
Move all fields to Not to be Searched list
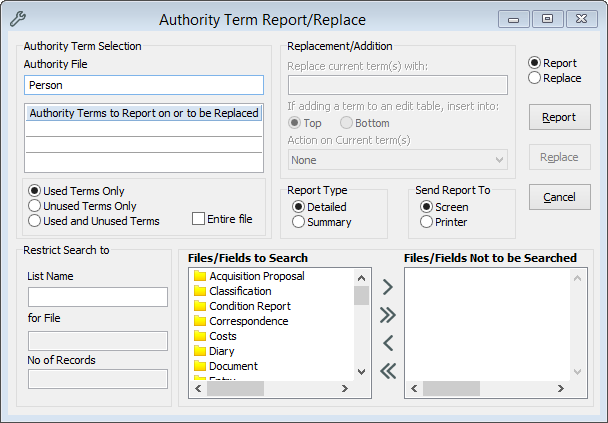point(388,315)
